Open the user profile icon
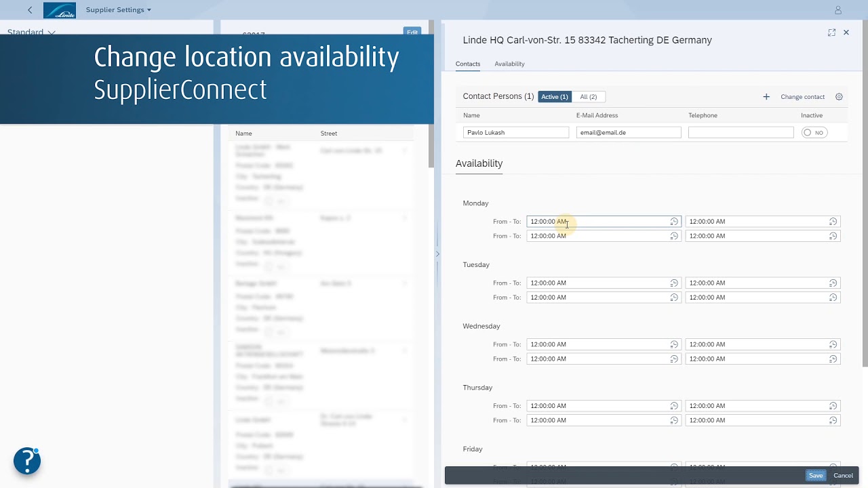868x488 pixels. tap(838, 10)
